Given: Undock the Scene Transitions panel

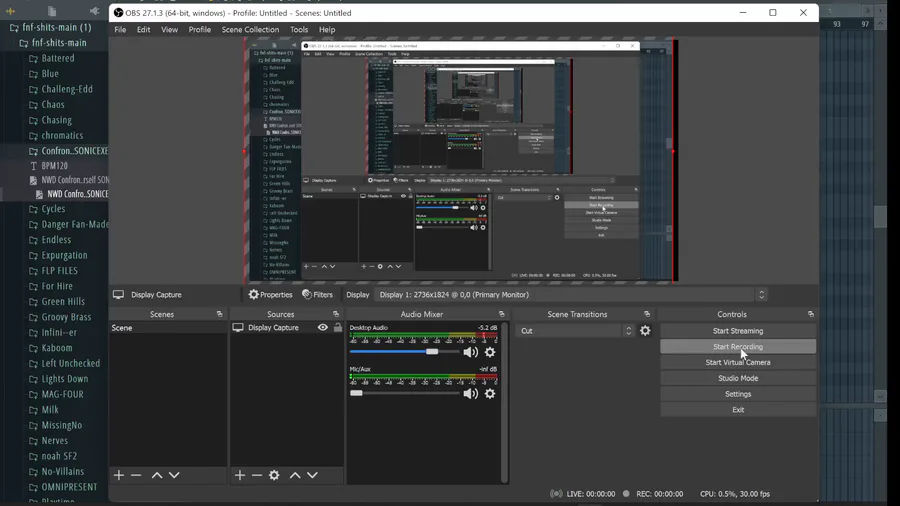Looking at the screenshot, I should click(x=647, y=314).
